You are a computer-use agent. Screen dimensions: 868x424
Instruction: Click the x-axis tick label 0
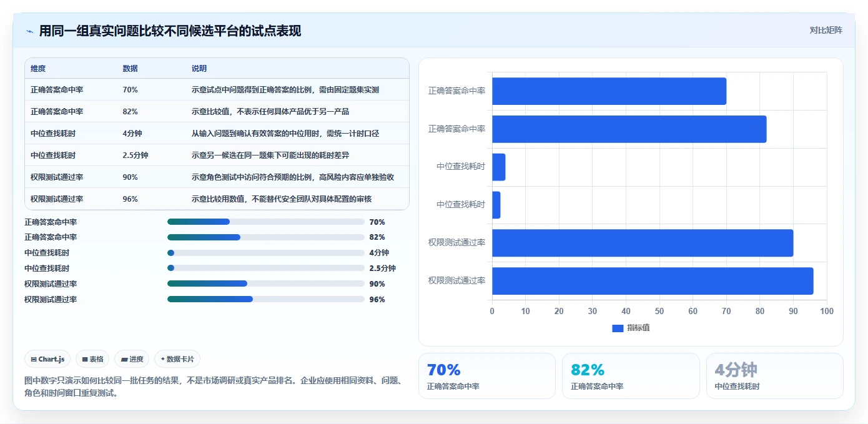point(492,311)
